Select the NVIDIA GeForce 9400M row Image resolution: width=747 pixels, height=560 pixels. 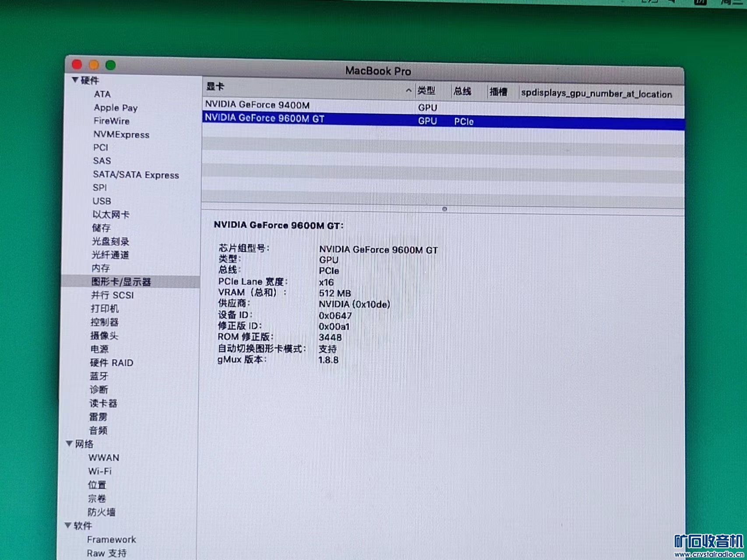tap(443, 106)
